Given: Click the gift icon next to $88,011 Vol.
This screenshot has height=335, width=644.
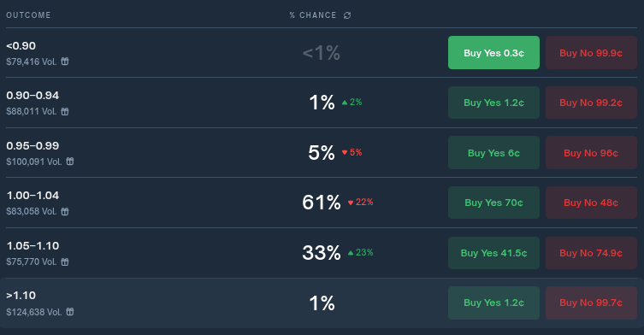Looking at the screenshot, I should tap(65, 111).
